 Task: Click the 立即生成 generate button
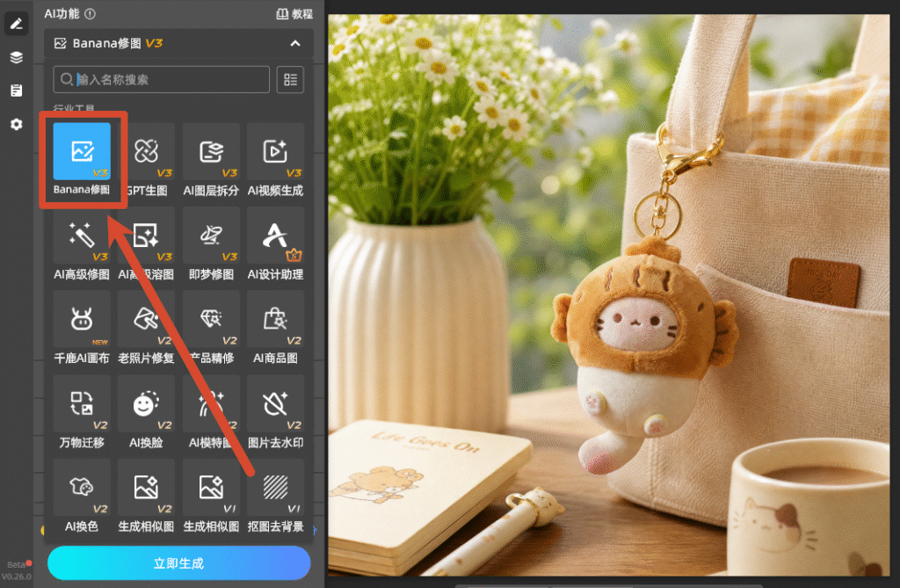(x=179, y=563)
